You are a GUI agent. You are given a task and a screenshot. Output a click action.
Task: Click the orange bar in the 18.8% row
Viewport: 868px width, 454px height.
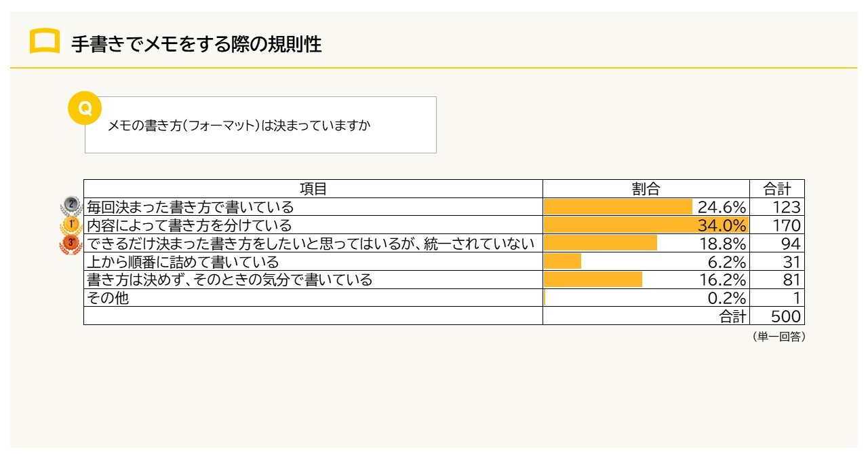tap(600, 244)
